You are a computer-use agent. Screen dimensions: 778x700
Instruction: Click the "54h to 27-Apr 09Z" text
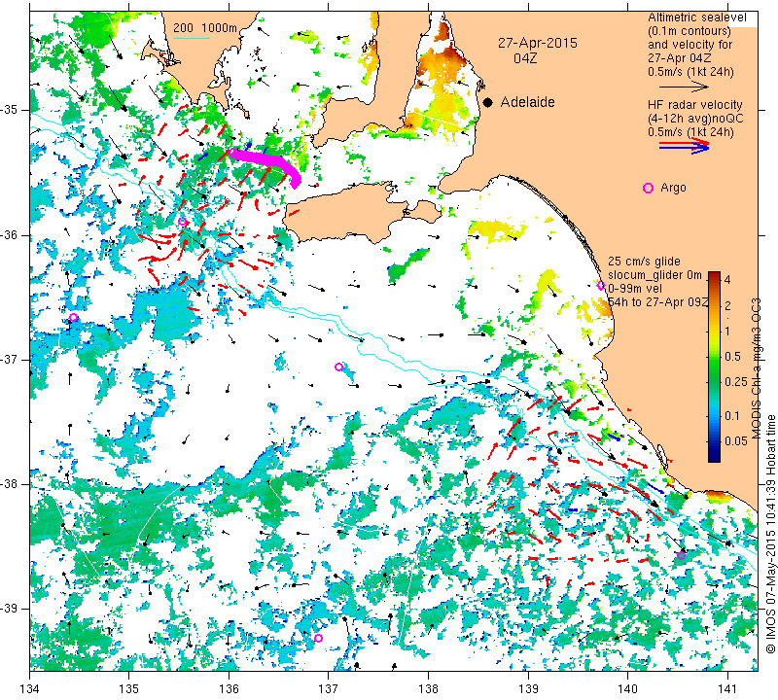click(658, 302)
